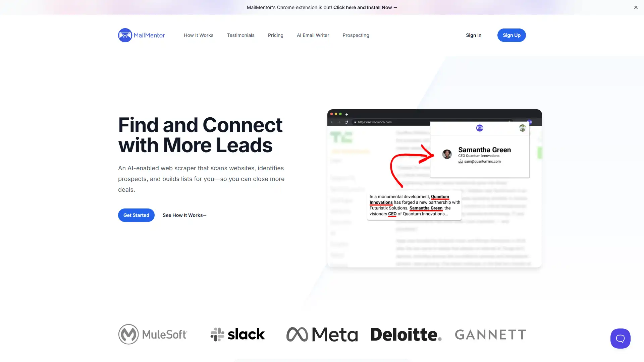644x362 pixels.
Task: Select the Testimonials menu item
Action: pos(240,35)
